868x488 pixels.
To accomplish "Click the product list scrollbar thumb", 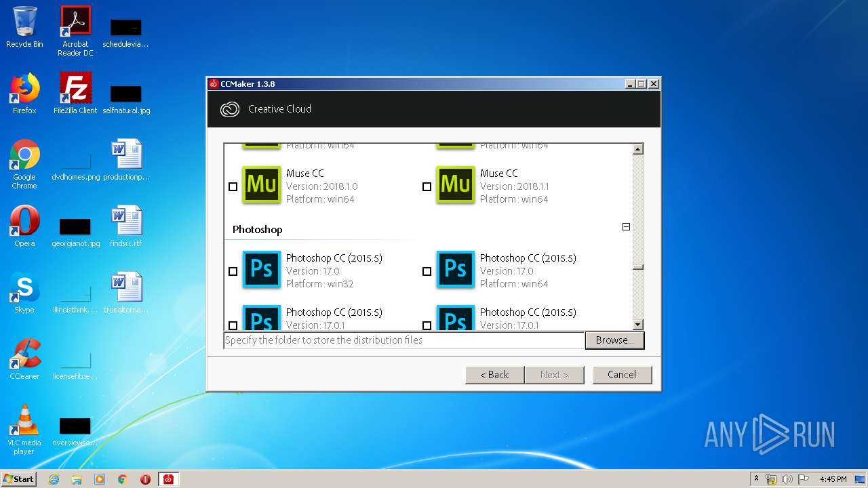I will pyautogui.click(x=637, y=266).
